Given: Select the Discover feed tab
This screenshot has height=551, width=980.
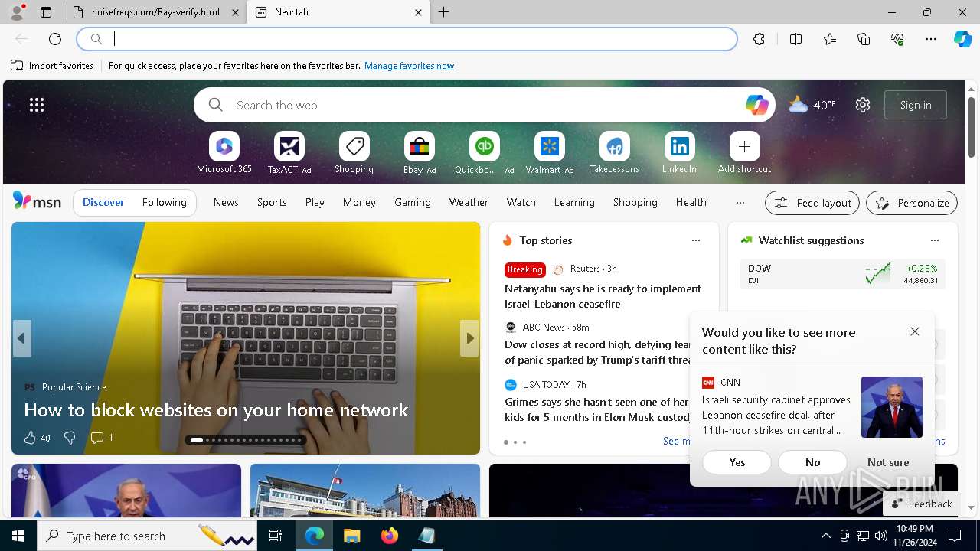Looking at the screenshot, I should pos(103,203).
